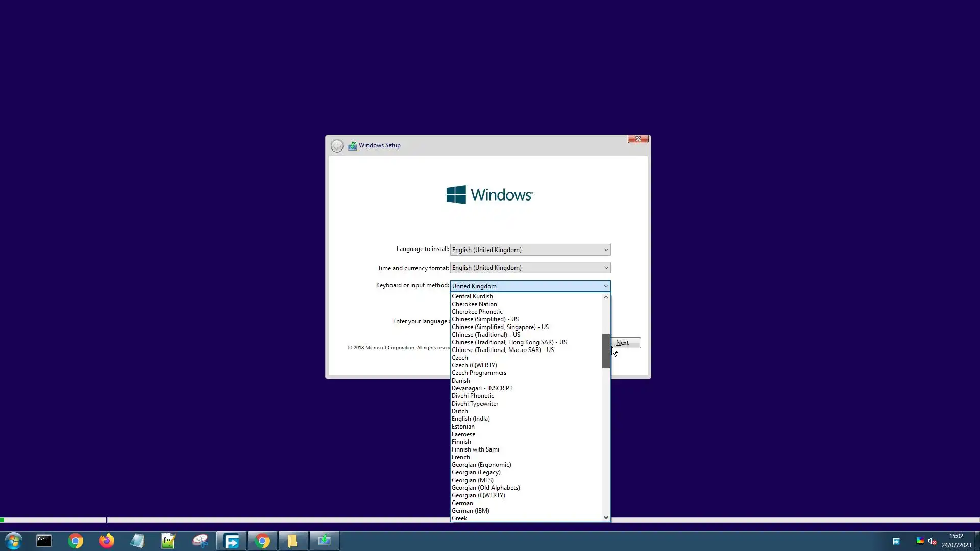The image size is (980, 551).
Task: Click the Next button
Action: pos(627,343)
